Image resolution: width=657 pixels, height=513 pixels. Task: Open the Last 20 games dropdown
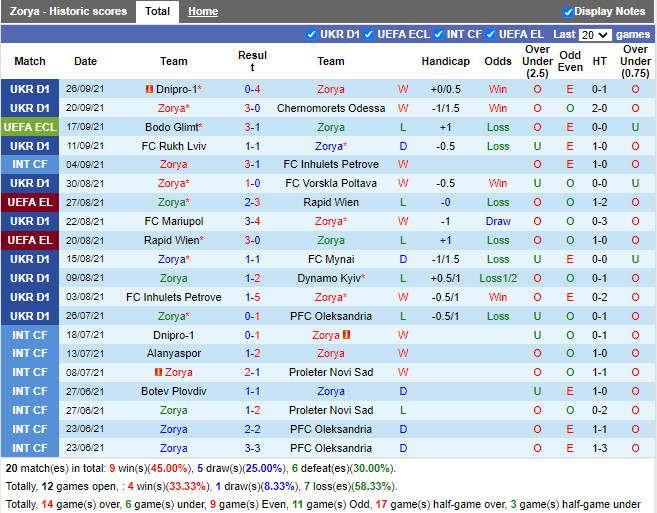595,35
